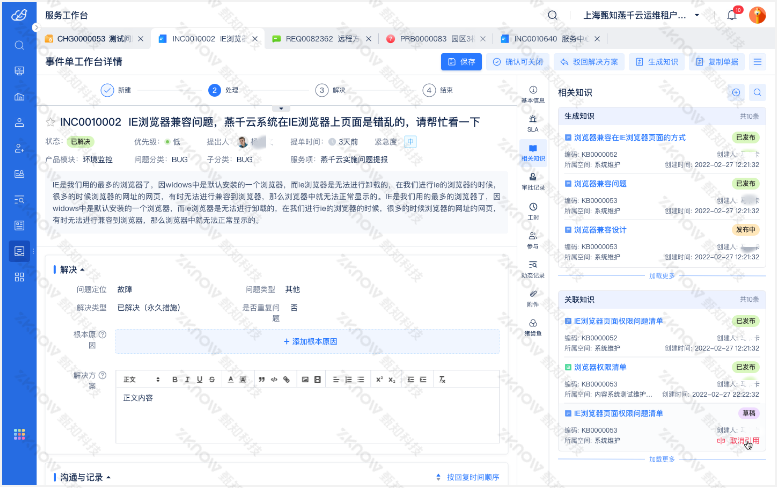
Task: Open knowledge article 浏览器兼容问题
Action: tap(600, 184)
